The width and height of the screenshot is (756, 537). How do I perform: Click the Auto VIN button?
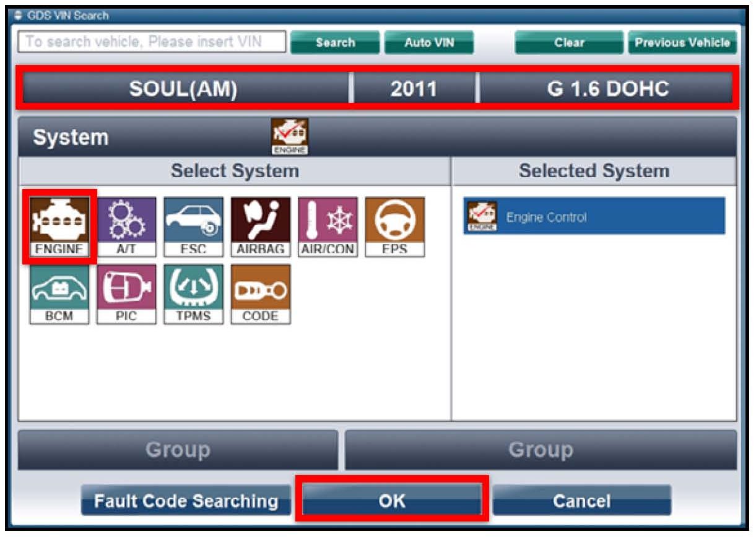coord(428,43)
